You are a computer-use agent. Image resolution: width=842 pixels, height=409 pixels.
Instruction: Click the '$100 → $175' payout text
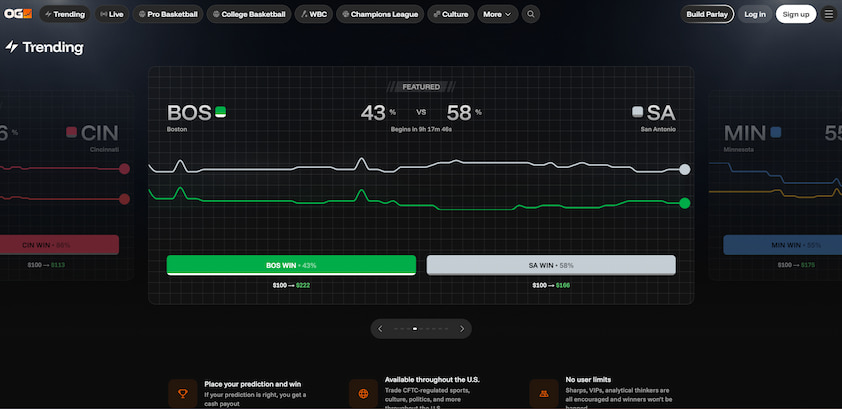[796, 265]
